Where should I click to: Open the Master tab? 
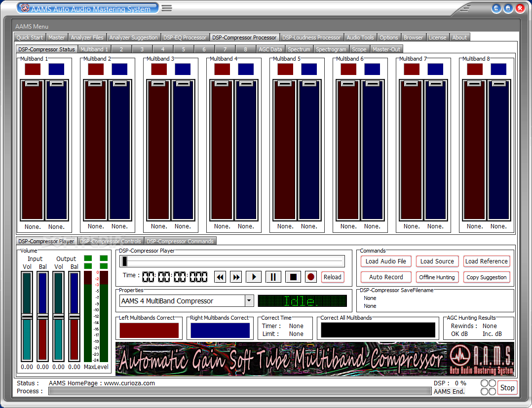tap(56, 37)
